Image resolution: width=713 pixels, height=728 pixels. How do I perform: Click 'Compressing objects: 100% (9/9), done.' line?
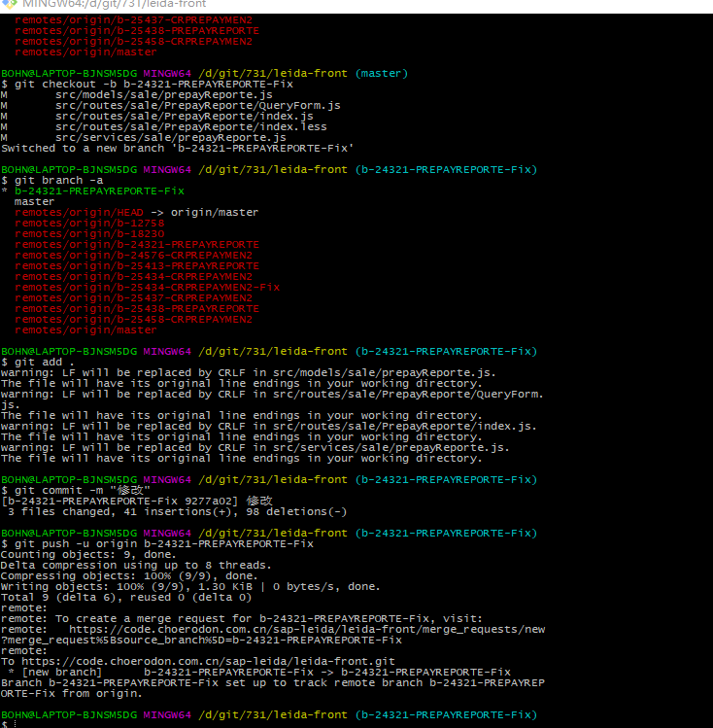[129, 575]
